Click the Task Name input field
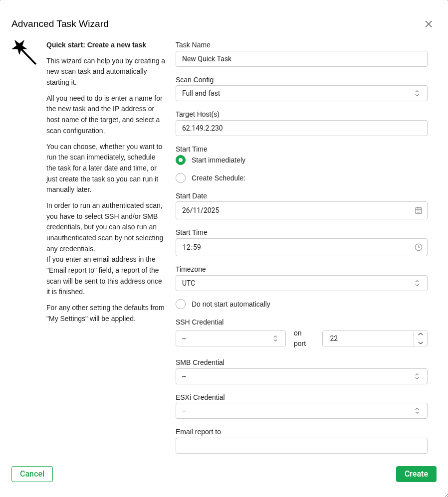This screenshot has height=497, width=448. pos(301,59)
